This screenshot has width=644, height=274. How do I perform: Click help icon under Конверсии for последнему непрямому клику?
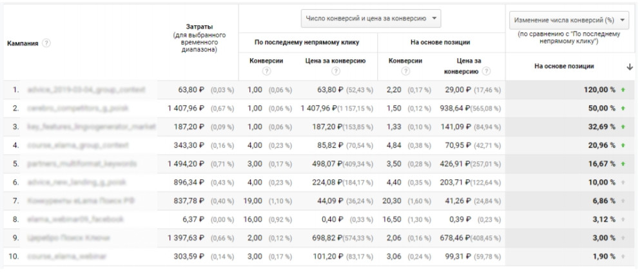pyautogui.click(x=265, y=72)
